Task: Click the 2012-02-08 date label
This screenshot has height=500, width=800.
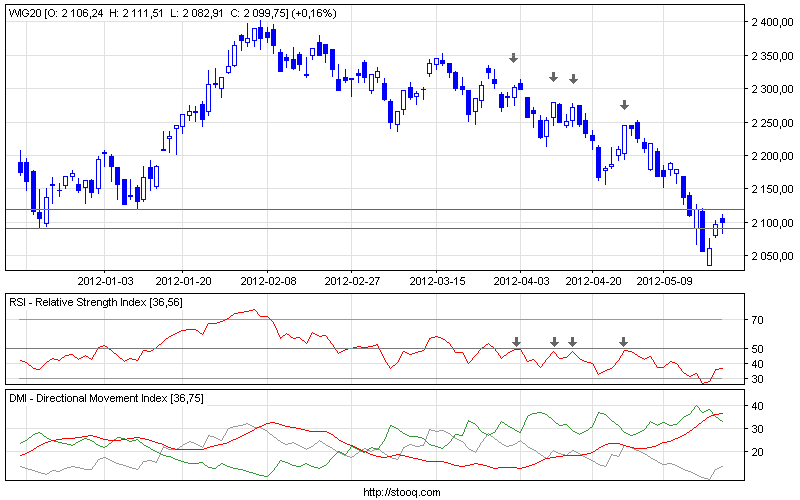Action: click(268, 281)
